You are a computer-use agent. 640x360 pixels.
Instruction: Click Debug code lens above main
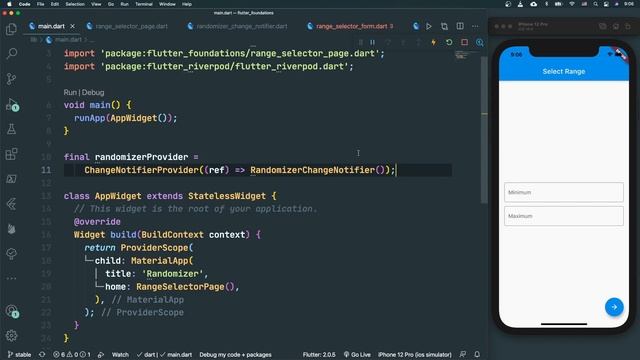pos(93,93)
